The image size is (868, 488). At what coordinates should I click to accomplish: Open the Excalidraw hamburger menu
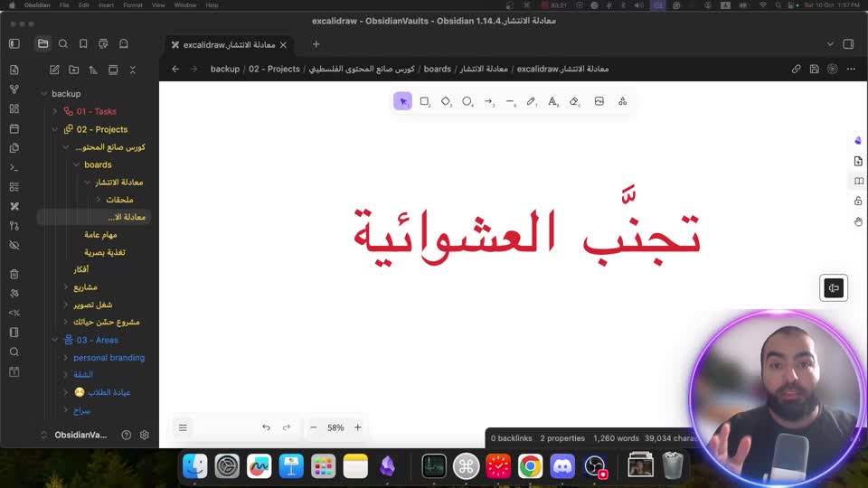[183, 427]
